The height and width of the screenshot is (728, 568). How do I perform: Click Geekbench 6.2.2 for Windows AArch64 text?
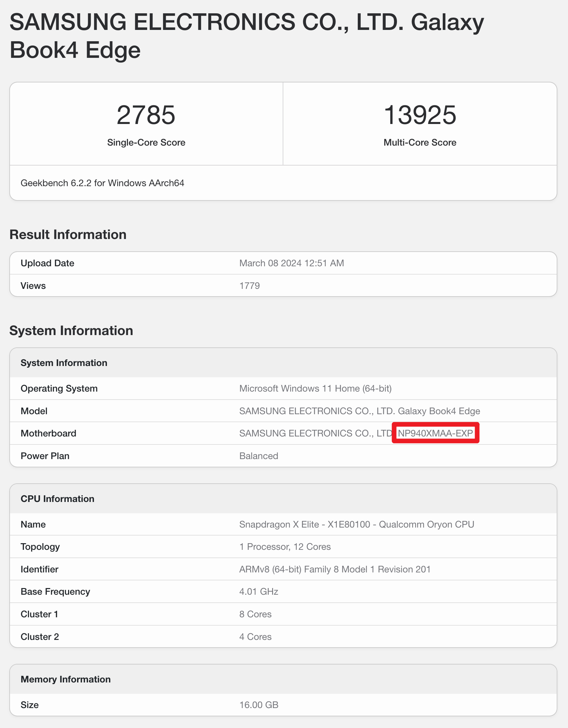(102, 183)
